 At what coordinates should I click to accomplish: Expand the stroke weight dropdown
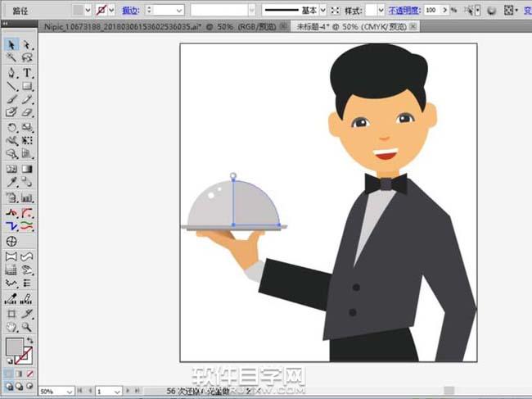(179, 10)
